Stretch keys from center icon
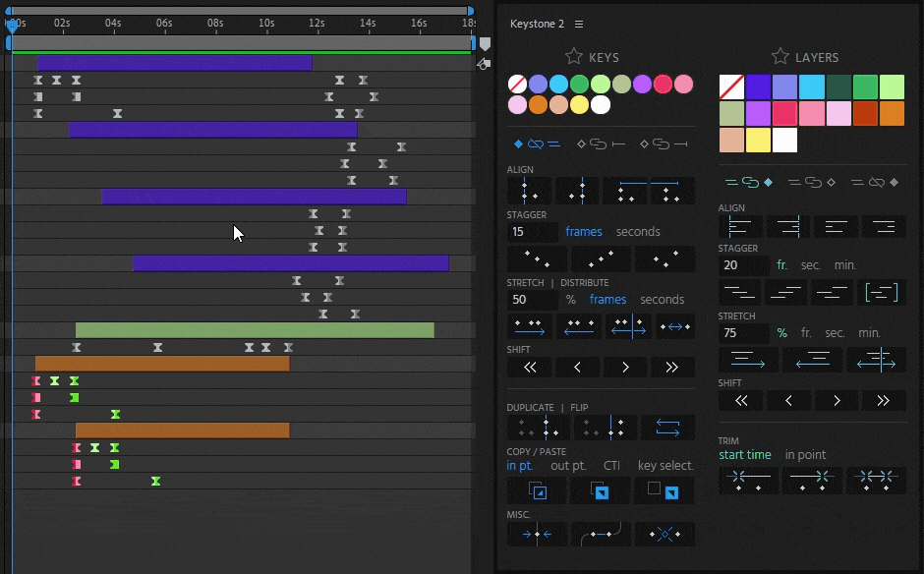The height and width of the screenshot is (574, 924). click(627, 326)
